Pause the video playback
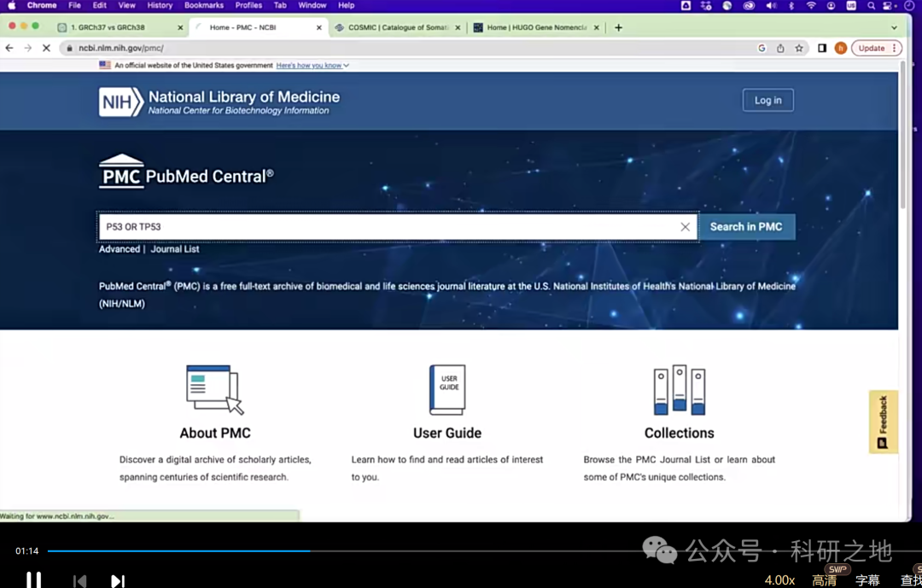This screenshot has height=588, width=922. [33, 580]
